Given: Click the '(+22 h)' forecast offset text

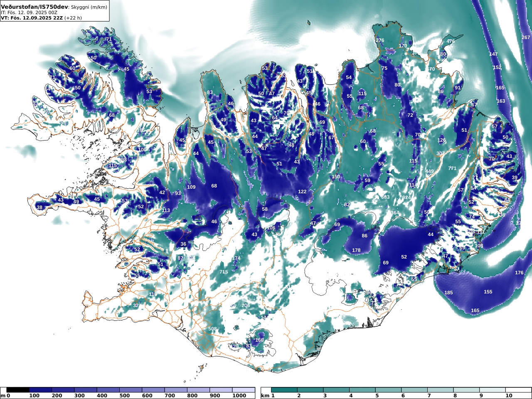Looking at the screenshot, I should click(x=73, y=18).
